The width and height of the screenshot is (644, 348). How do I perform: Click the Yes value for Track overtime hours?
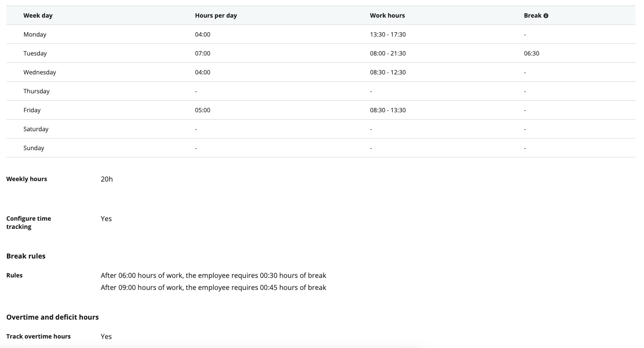(106, 336)
